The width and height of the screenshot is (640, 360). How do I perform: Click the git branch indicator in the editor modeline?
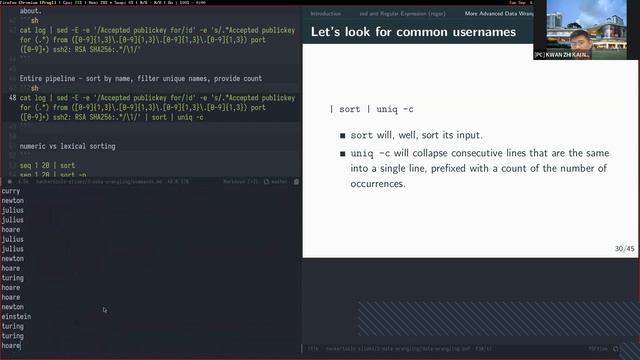click(x=276, y=182)
